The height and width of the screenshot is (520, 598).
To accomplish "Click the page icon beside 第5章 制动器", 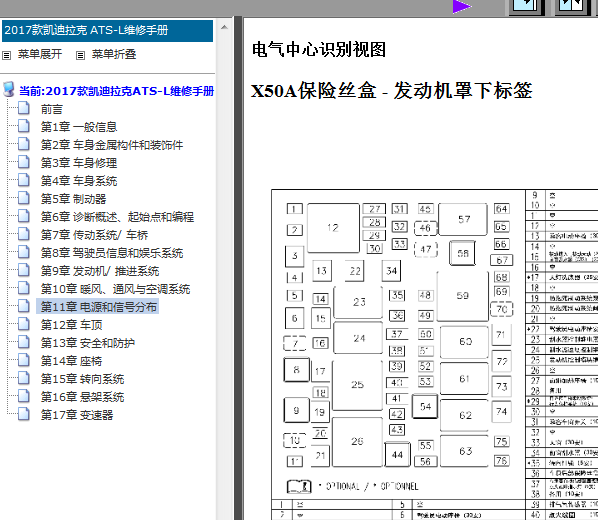I will 24,198.
